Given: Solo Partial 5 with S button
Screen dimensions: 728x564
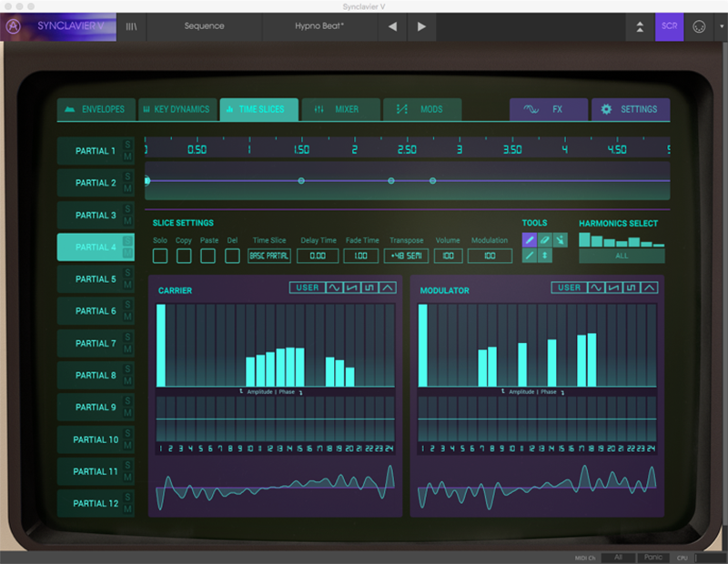Looking at the screenshot, I should pos(127,273).
